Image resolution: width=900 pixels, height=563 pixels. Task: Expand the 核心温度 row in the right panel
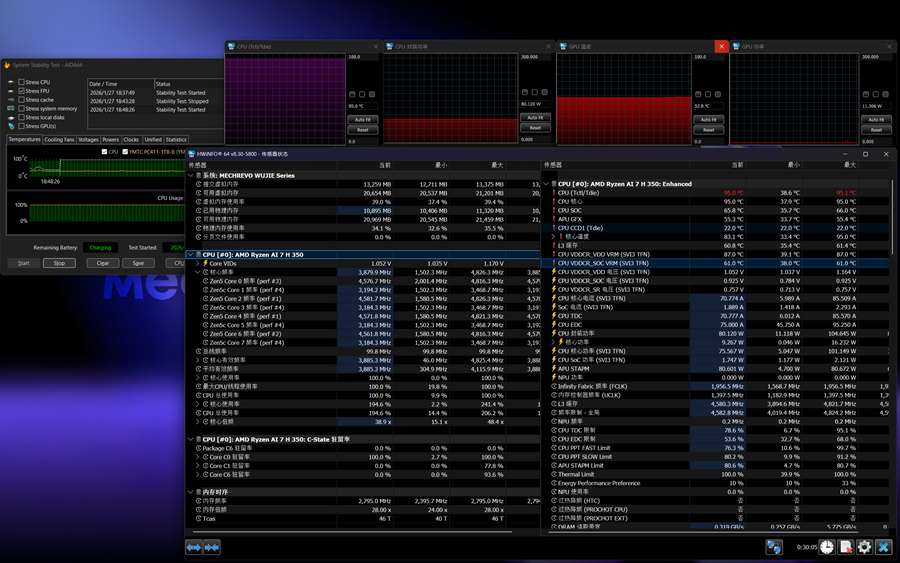(x=553, y=236)
